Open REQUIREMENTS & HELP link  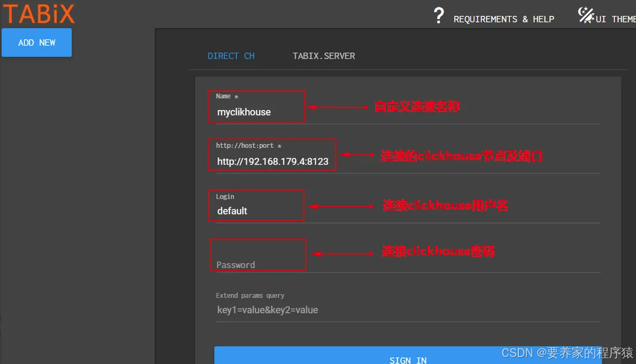pyautogui.click(x=504, y=19)
